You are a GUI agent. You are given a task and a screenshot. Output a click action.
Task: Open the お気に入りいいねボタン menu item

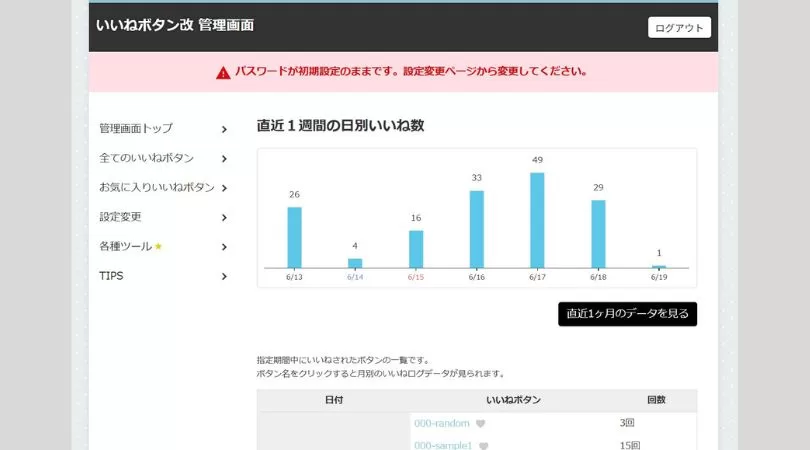coord(156,188)
